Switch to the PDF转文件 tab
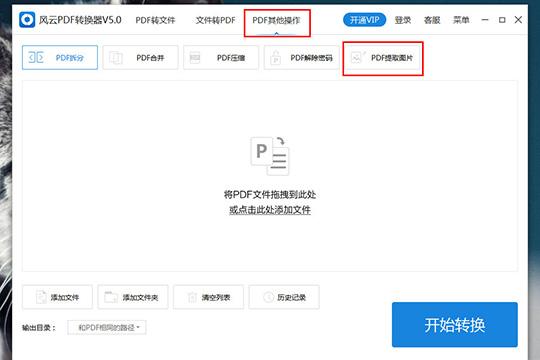Image resolution: width=540 pixels, height=360 pixels. [x=155, y=20]
